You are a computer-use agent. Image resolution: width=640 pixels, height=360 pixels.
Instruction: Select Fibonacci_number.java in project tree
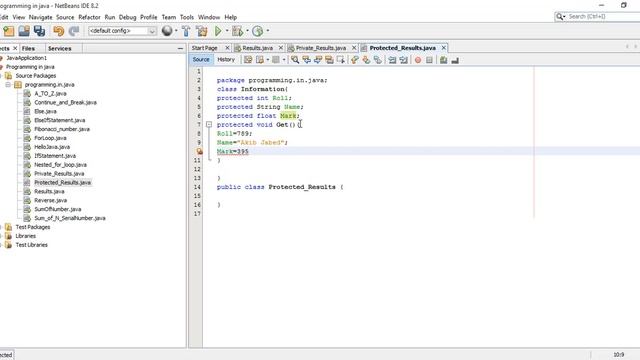click(x=62, y=129)
